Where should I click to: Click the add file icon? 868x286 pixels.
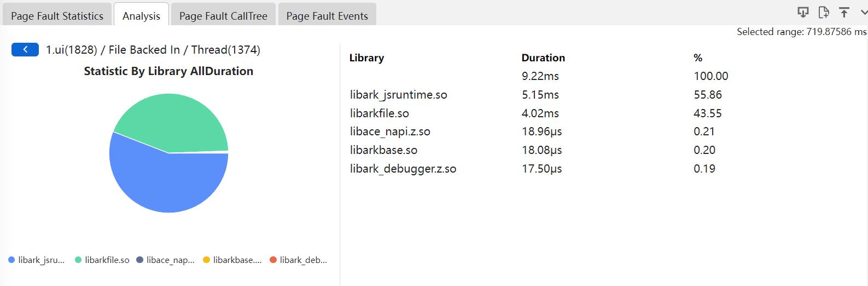[823, 12]
